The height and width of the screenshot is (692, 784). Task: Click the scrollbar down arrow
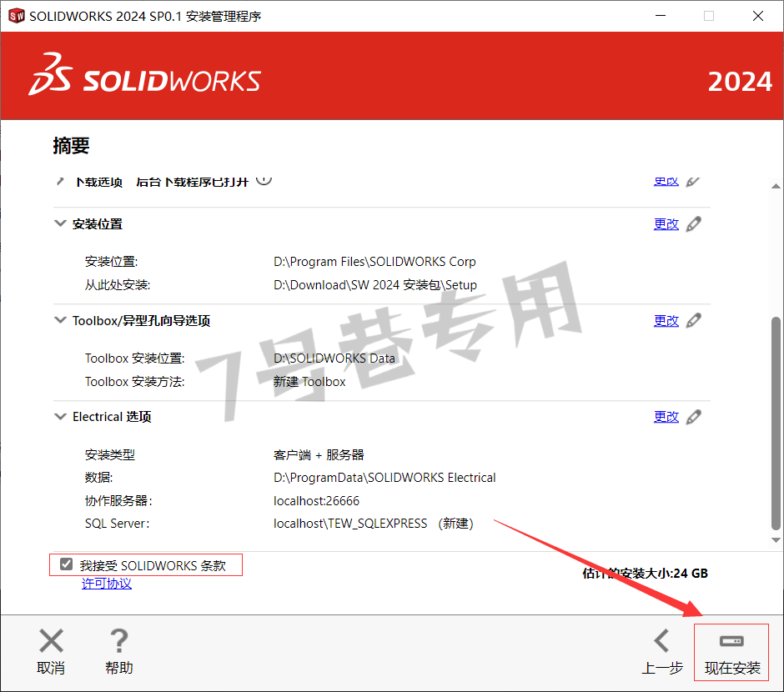point(776,539)
